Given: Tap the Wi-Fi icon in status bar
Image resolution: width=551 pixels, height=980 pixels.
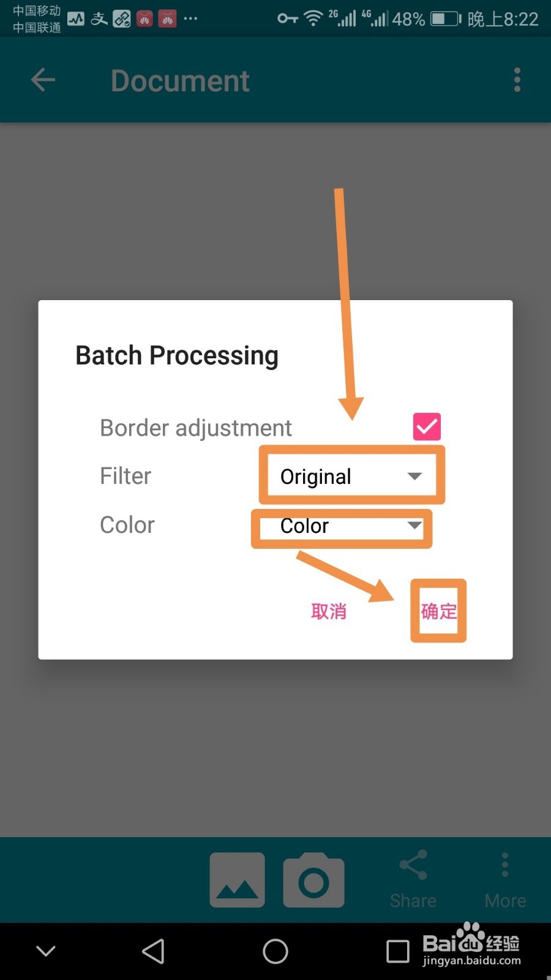Looking at the screenshot, I should pos(313,19).
